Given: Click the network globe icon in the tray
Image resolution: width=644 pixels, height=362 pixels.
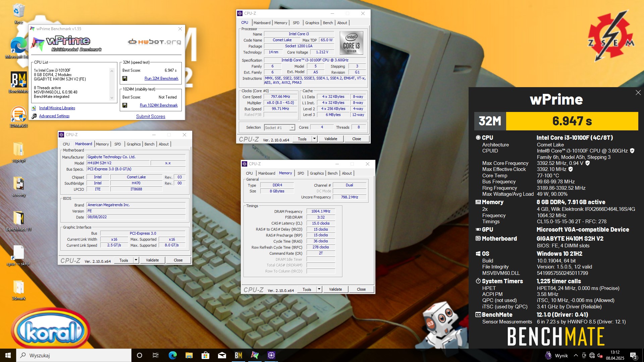Looking at the screenshot, I should pos(592,356).
